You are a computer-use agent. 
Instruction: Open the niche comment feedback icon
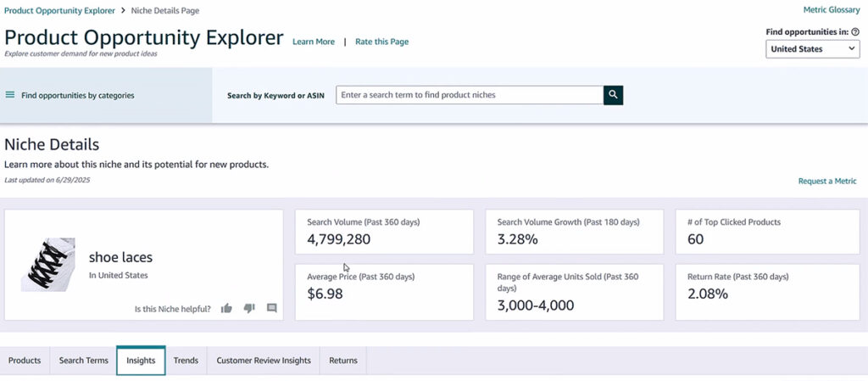272,309
